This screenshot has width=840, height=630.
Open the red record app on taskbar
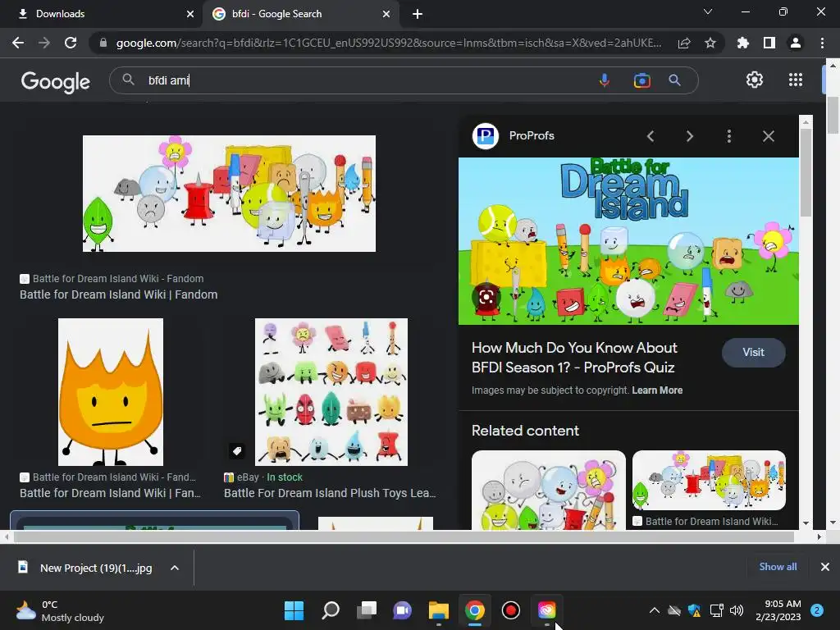tap(510, 610)
